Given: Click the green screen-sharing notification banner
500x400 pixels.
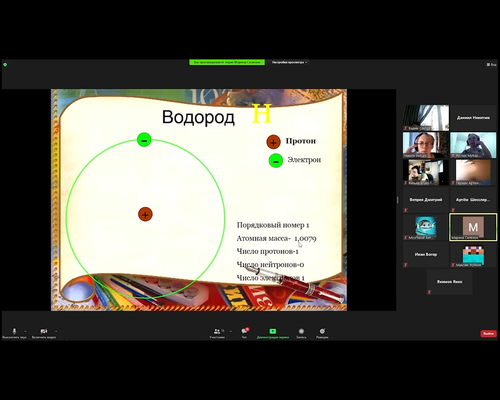Looking at the screenshot, I should point(227,62).
